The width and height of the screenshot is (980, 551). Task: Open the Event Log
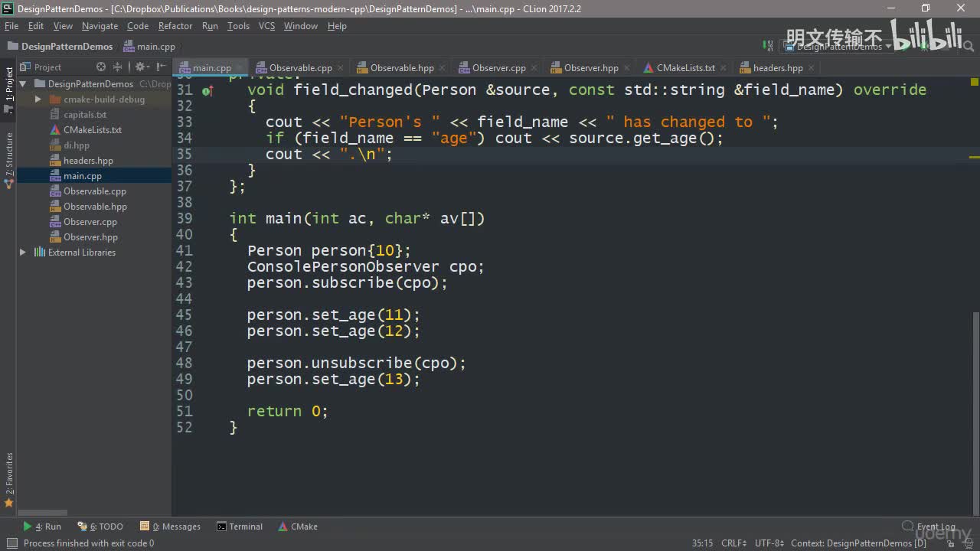[x=929, y=527]
